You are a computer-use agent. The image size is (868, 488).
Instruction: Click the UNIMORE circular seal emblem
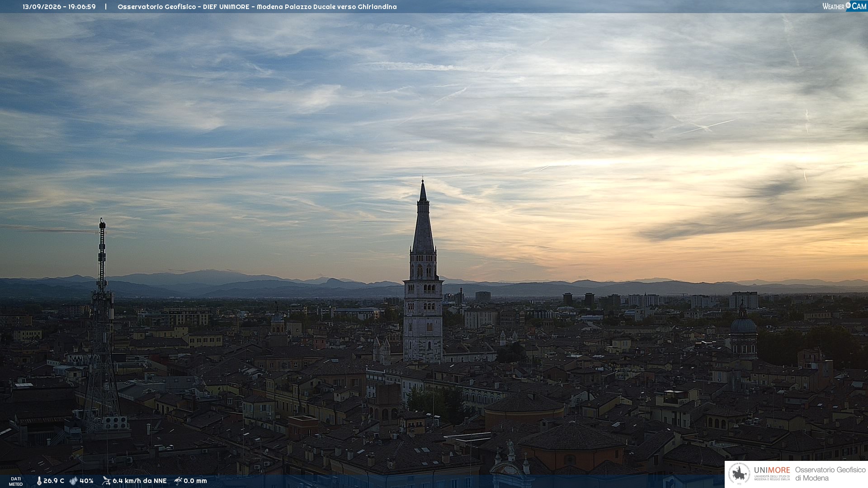click(x=739, y=474)
